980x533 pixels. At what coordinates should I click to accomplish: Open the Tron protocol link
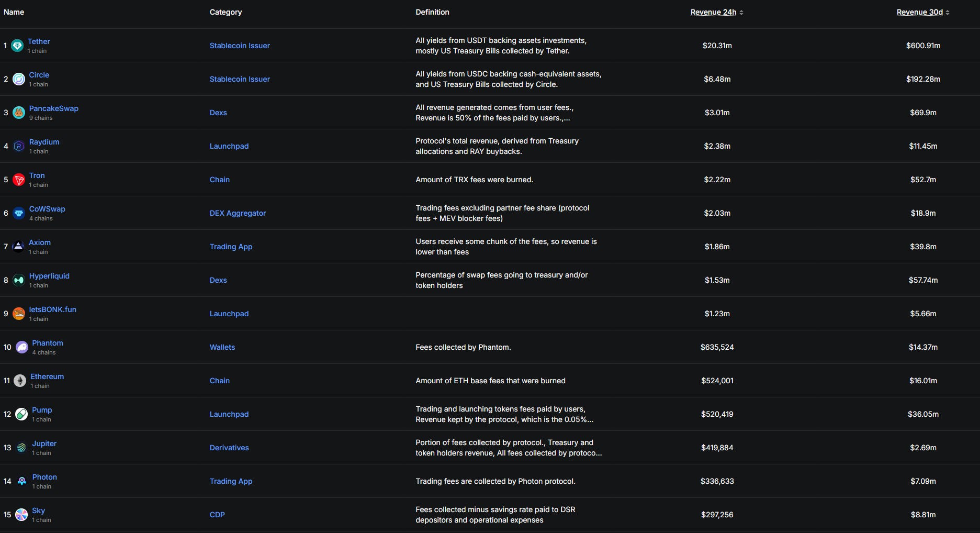tap(37, 175)
